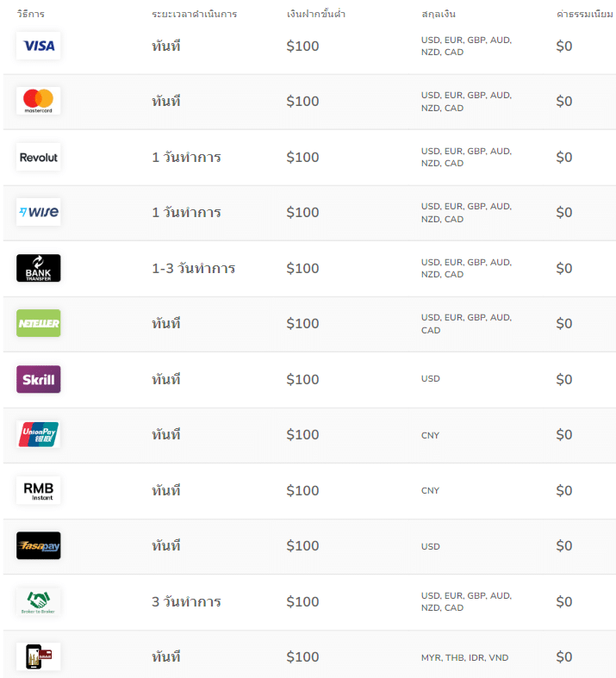Select the Mastercard payment icon
The width and height of the screenshot is (616, 678).
click(39, 101)
